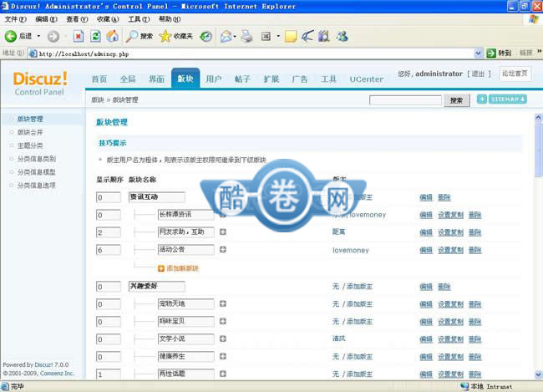The height and width of the screenshot is (392, 543).
Task: Click the Print icon
Action: [247, 36]
